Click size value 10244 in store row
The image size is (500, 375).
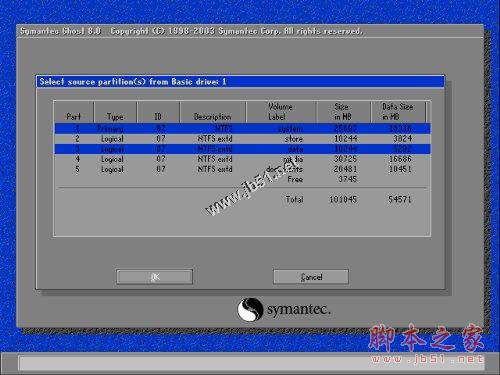(x=346, y=139)
